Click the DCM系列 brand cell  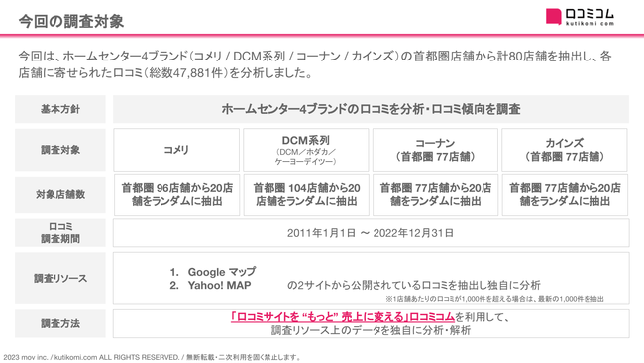click(x=306, y=150)
